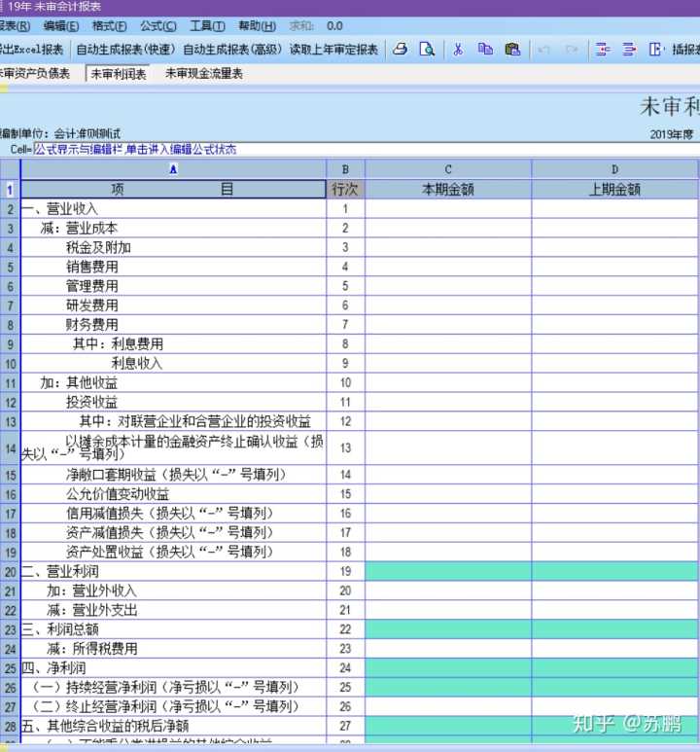
Task: Open the 编辑(E) menu
Action: coord(61,26)
